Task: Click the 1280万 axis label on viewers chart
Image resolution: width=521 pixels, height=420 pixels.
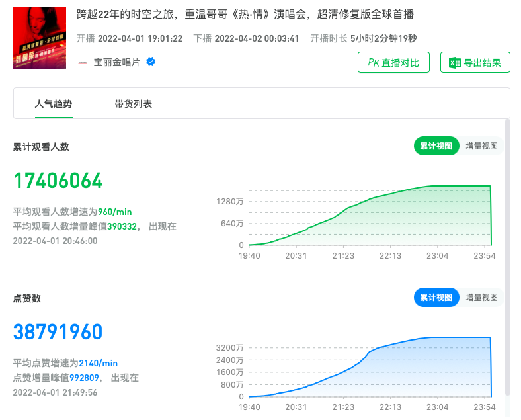Action: point(229,201)
